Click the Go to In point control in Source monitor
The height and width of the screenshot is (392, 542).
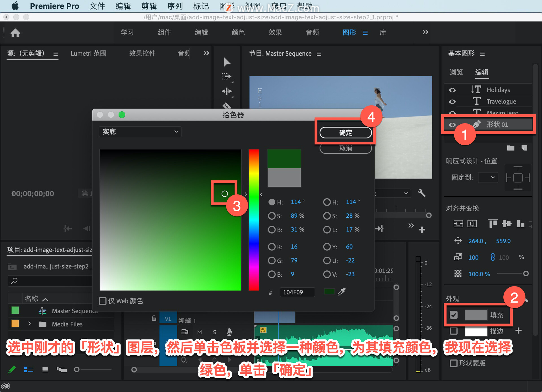68,228
